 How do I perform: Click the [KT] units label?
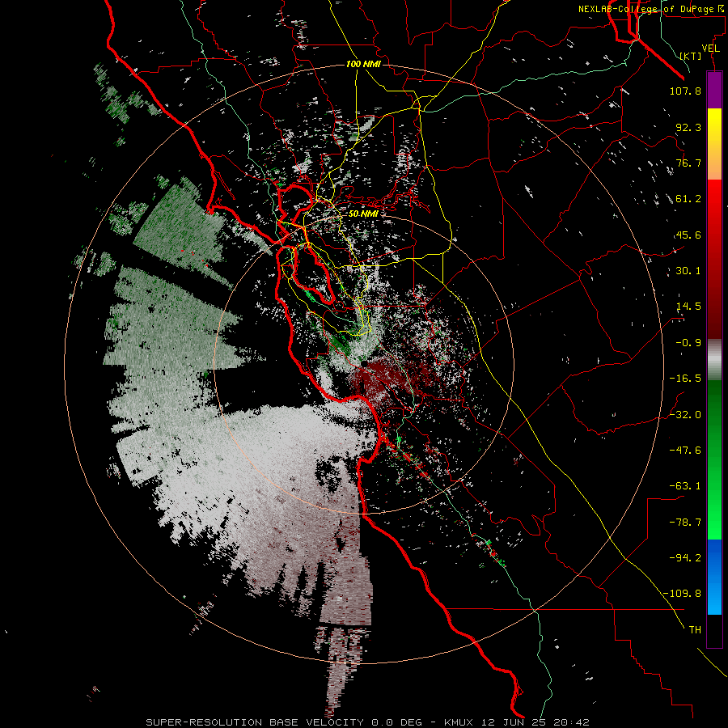coord(691,56)
